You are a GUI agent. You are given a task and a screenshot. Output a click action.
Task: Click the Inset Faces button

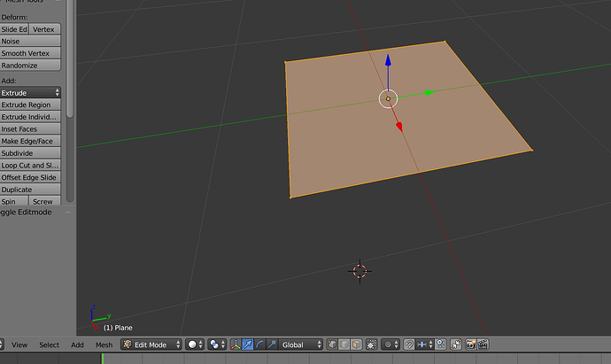[x=30, y=129]
